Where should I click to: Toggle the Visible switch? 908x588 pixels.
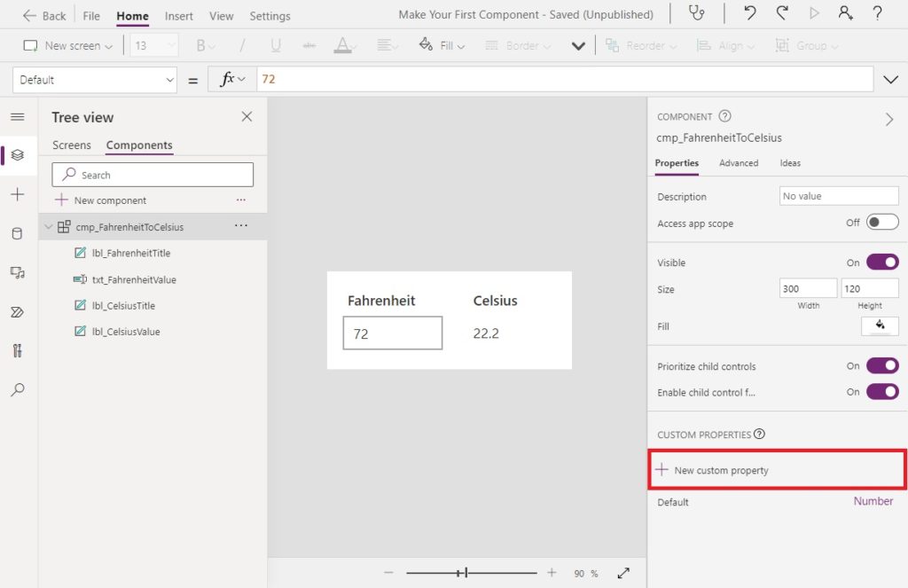coord(882,263)
